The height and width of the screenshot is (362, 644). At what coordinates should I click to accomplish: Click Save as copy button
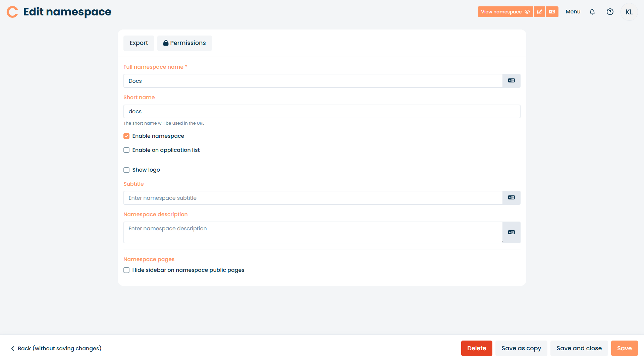pos(521,348)
